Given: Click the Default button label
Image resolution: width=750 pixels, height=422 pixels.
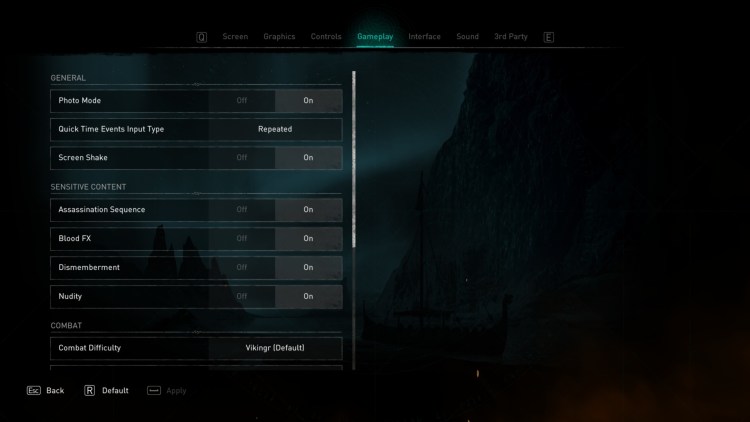Looking at the screenshot, I should click(115, 390).
